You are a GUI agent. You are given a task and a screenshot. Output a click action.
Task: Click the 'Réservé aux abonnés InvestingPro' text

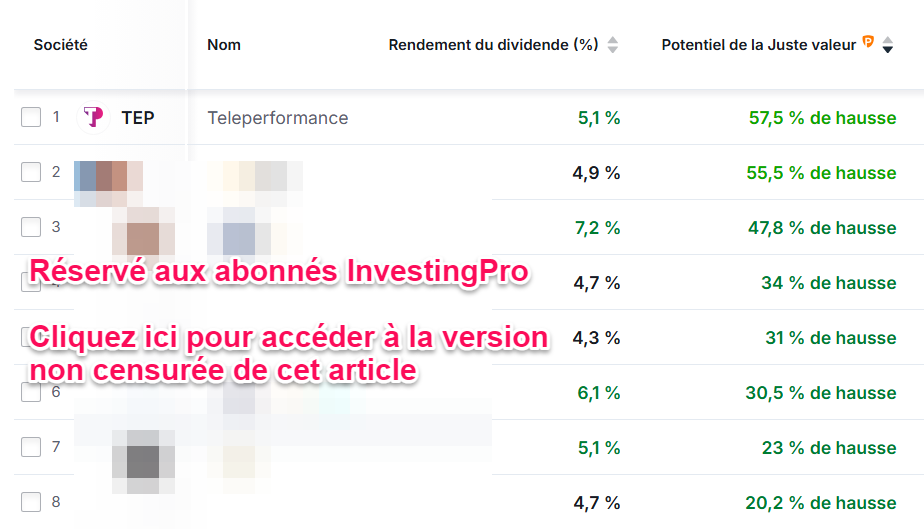[x=279, y=271]
